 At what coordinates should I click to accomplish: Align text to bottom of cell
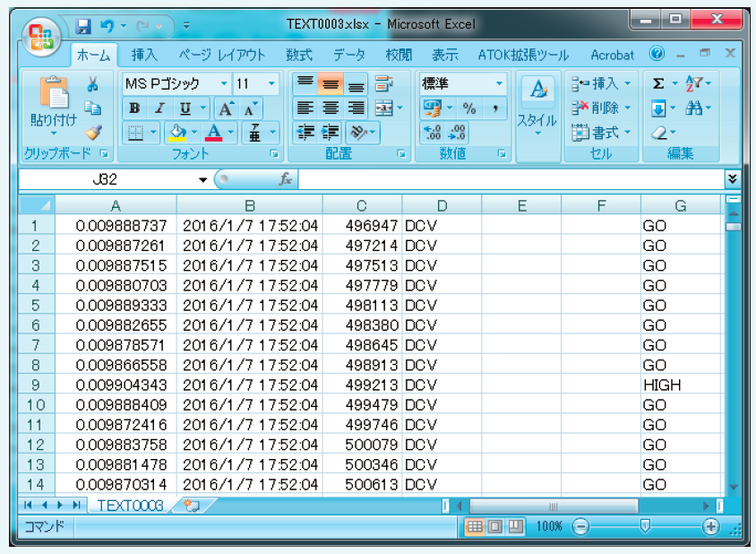point(356,84)
